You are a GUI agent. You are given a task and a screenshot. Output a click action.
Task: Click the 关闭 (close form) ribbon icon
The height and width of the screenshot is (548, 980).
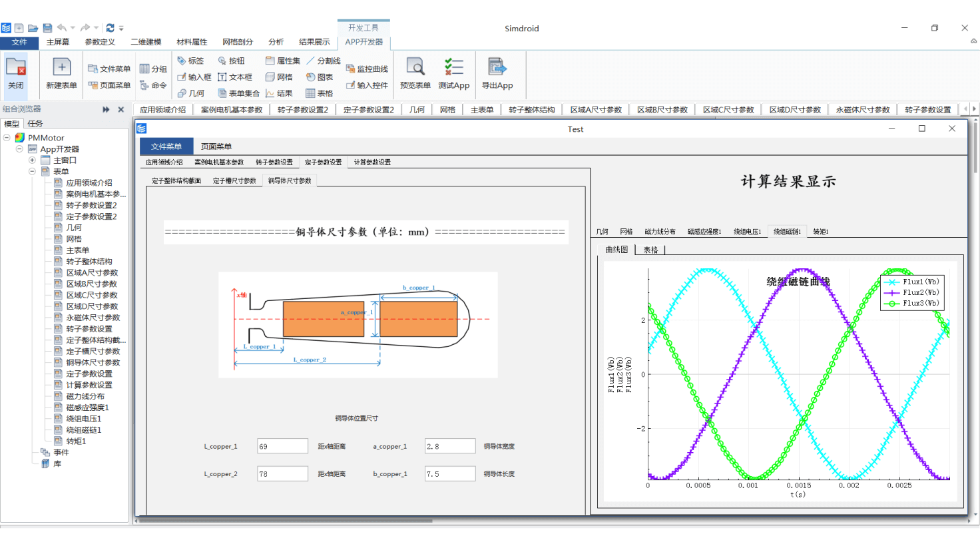[15, 73]
